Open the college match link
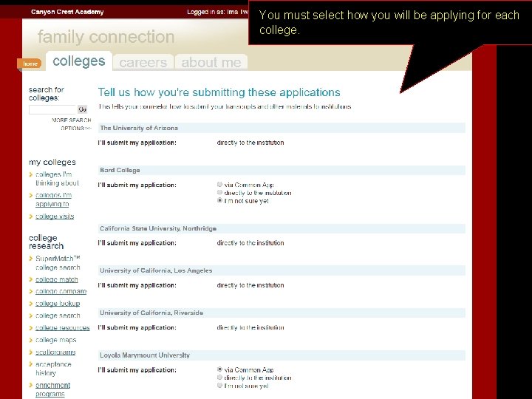 (57, 279)
